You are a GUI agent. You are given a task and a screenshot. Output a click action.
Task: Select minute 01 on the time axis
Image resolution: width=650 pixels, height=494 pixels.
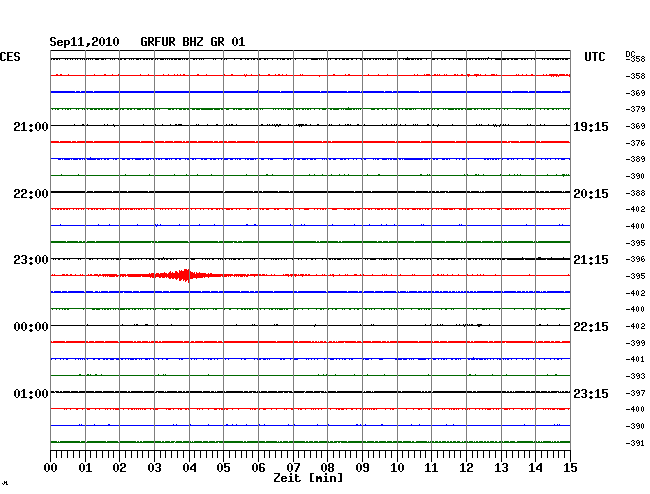click(x=85, y=468)
